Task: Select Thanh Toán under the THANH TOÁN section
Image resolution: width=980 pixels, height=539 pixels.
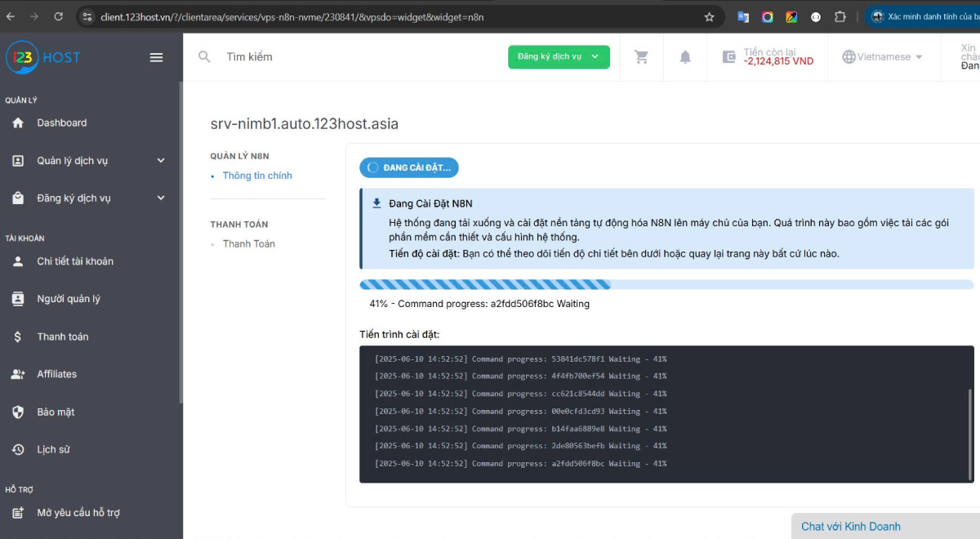Action: coord(249,244)
